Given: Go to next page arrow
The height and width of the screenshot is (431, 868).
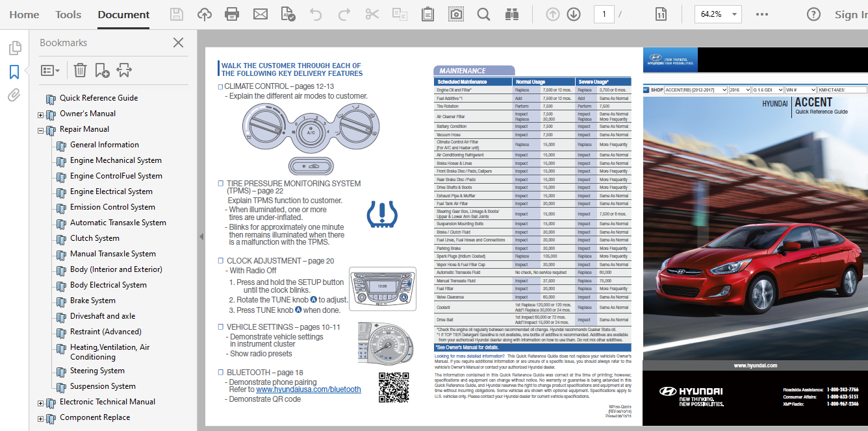Looking at the screenshot, I should coord(573,14).
